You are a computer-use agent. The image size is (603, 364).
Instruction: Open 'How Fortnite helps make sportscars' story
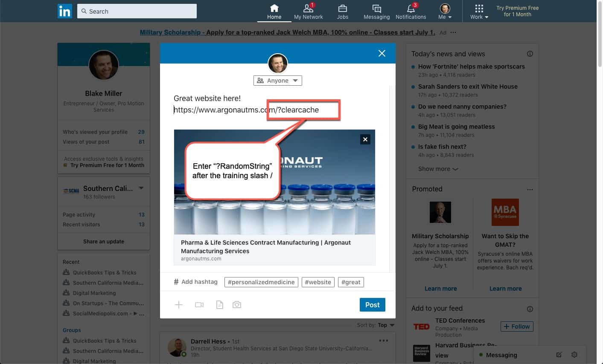pos(471,66)
